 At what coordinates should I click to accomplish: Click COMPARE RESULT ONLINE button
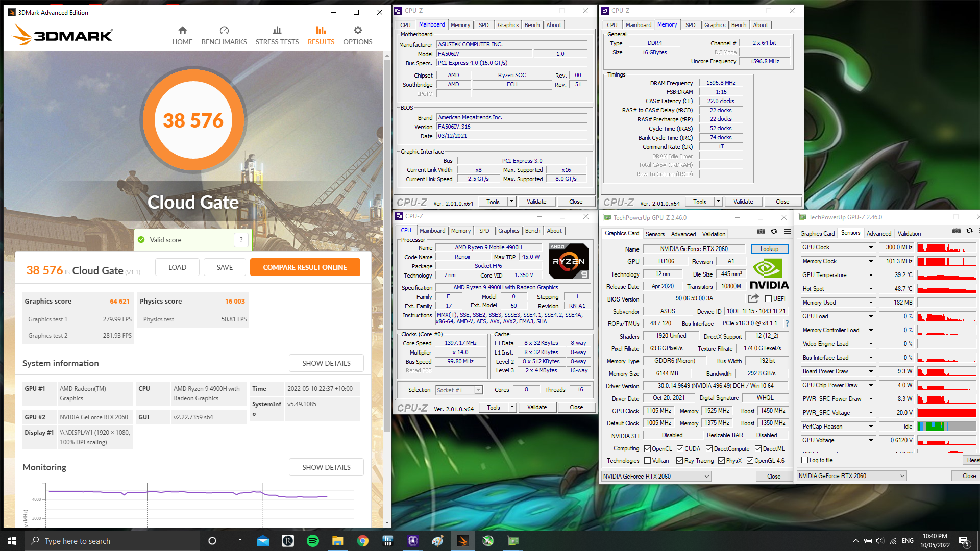point(305,267)
